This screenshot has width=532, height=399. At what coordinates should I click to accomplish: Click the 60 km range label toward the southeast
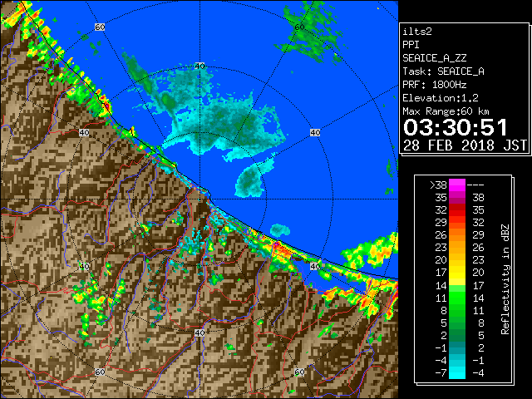tap(299, 372)
